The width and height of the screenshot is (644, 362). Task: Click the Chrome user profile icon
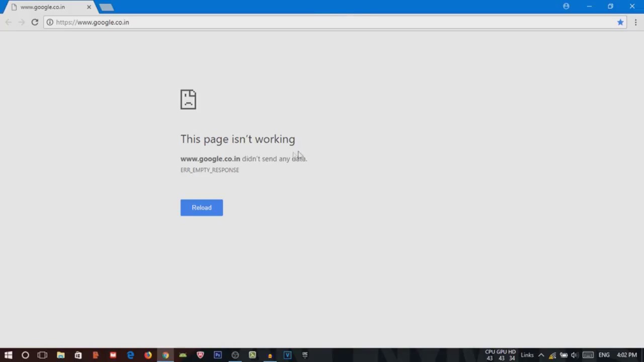[x=566, y=6]
